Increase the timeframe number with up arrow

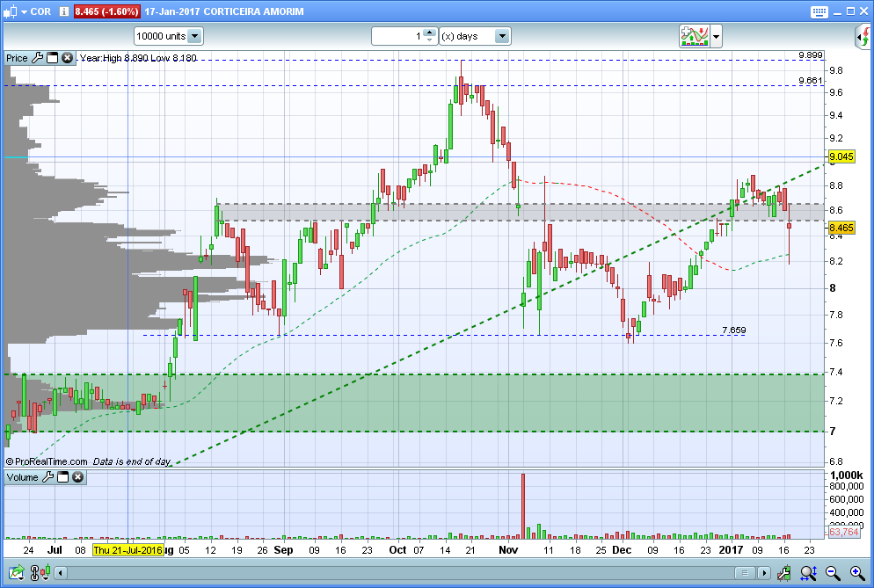pyautogui.click(x=428, y=33)
